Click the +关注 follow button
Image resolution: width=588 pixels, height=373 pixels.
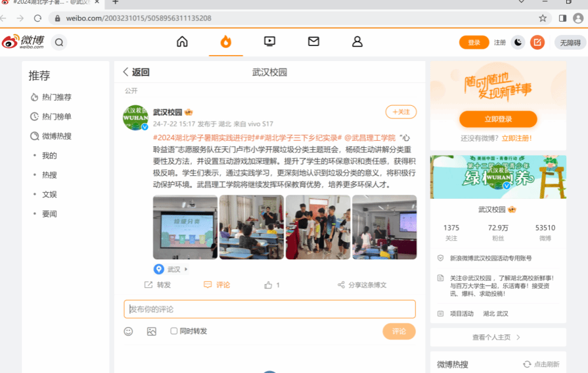coord(401,112)
